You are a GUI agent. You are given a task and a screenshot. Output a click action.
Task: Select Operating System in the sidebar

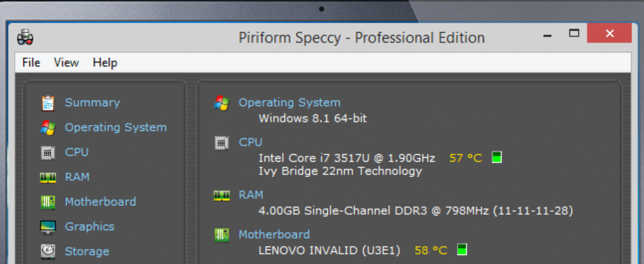coord(115,127)
